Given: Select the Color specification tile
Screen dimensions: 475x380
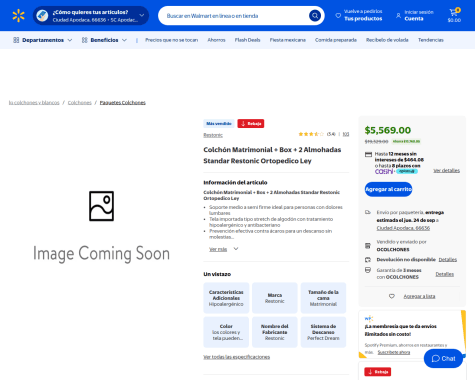Looking at the screenshot, I should tap(226, 332).
